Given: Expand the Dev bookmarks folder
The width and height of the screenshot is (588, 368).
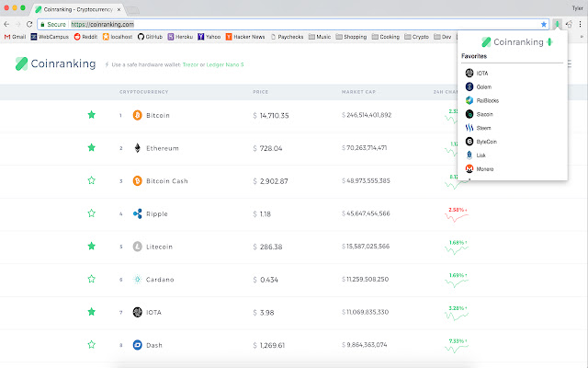Looking at the screenshot, I should [443, 37].
